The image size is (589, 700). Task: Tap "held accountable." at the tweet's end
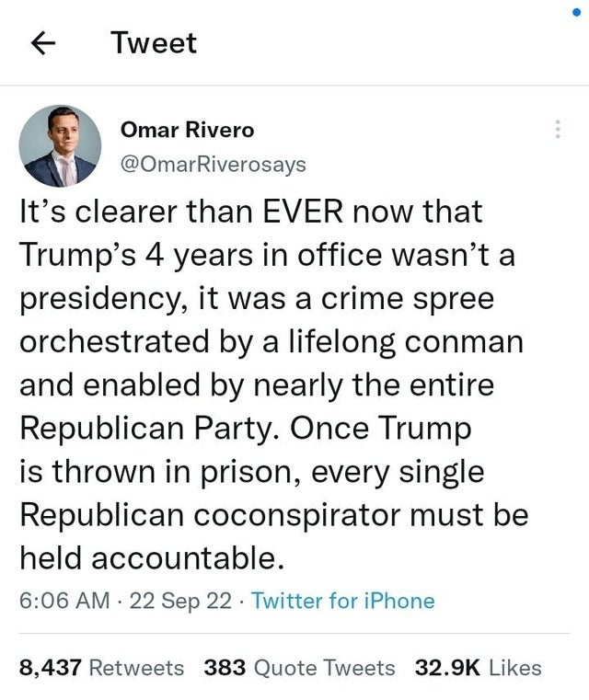(x=146, y=557)
